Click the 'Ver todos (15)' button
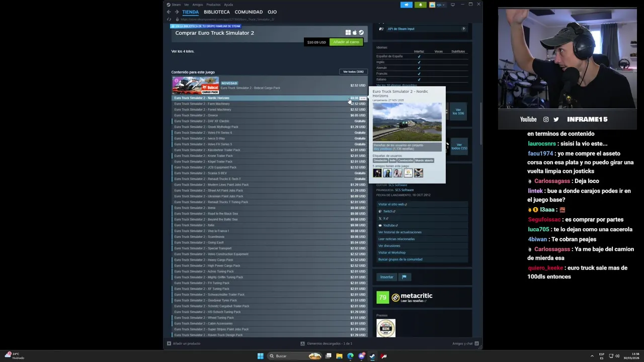This screenshot has width=644, height=362. click(x=459, y=146)
